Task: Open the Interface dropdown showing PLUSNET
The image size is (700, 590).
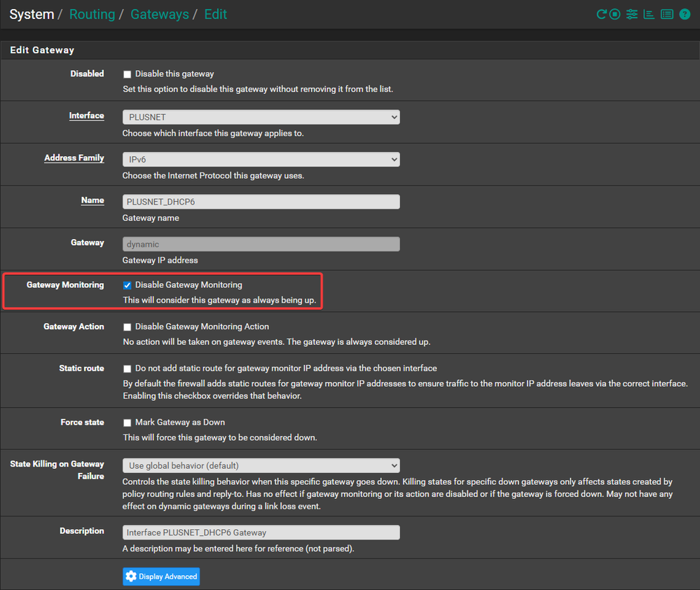Action: (x=261, y=117)
